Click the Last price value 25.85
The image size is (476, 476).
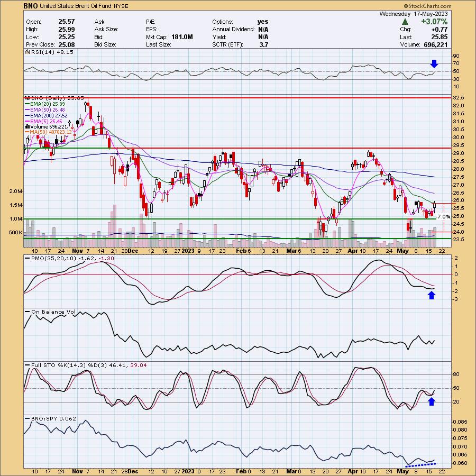tap(440, 37)
